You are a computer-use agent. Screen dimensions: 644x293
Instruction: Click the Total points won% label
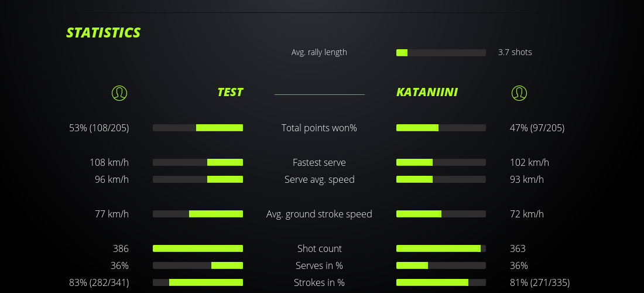319,128
